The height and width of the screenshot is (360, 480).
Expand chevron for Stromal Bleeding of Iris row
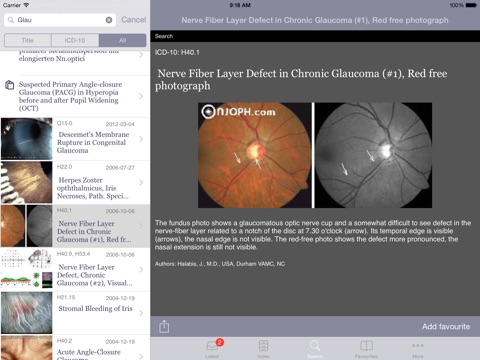(x=141, y=313)
